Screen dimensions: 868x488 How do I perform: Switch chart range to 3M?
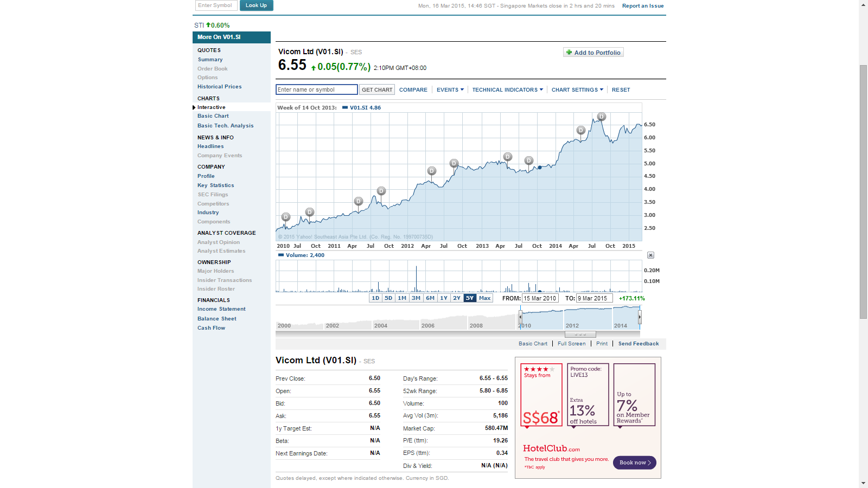(416, 298)
